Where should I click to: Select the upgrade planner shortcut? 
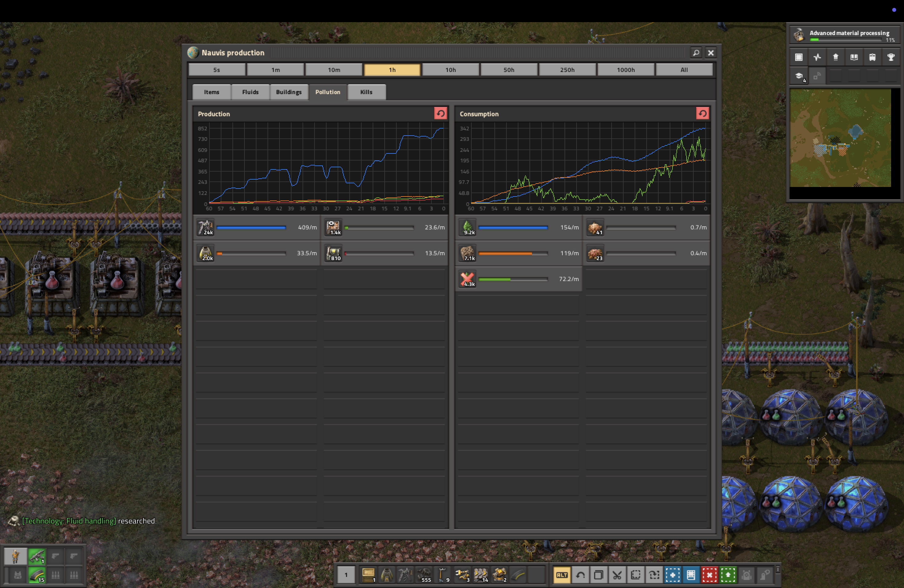[x=728, y=575]
